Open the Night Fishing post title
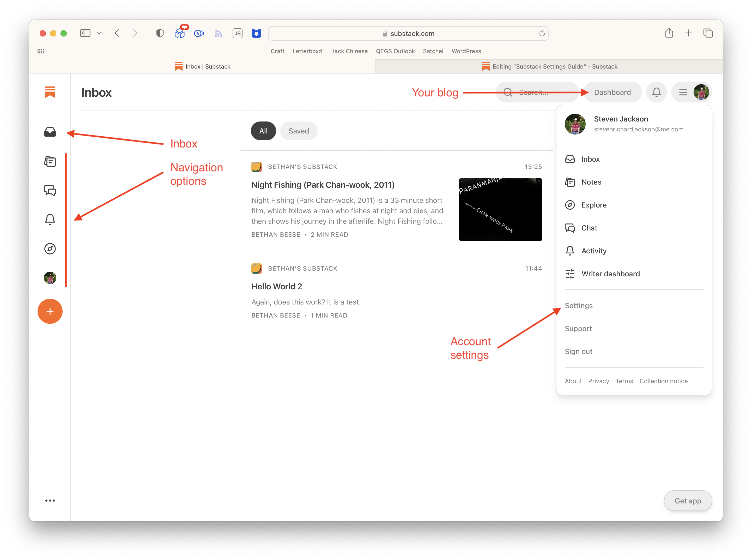 click(323, 185)
